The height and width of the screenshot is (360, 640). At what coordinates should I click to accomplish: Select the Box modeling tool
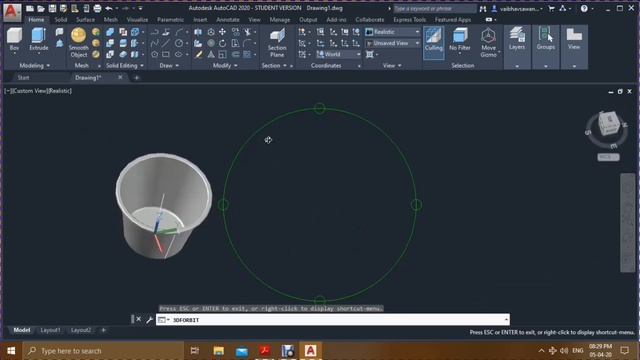pyautogui.click(x=14, y=40)
